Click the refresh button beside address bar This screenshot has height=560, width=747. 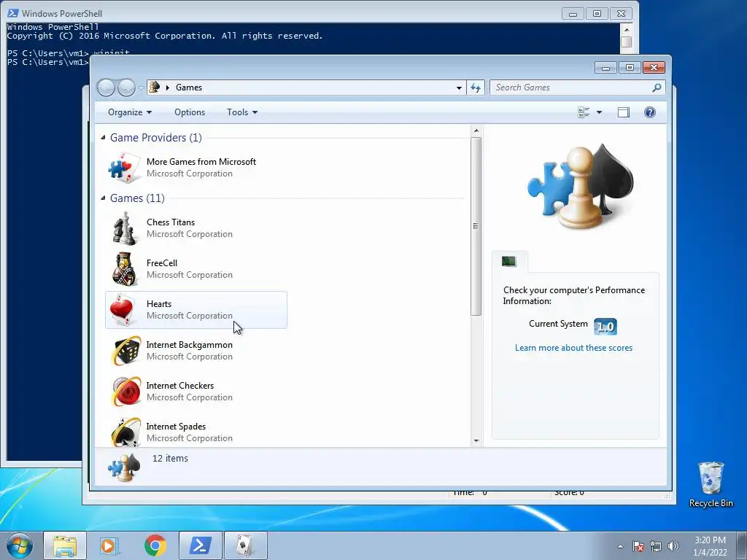(x=476, y=87)
